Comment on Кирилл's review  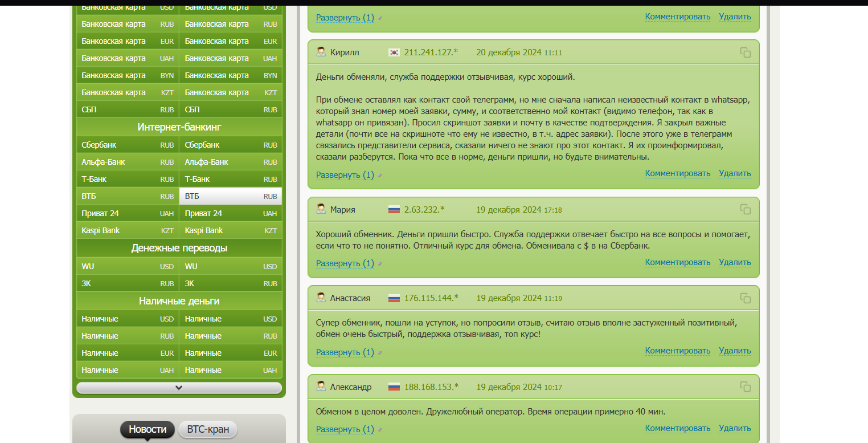[678, 173]
